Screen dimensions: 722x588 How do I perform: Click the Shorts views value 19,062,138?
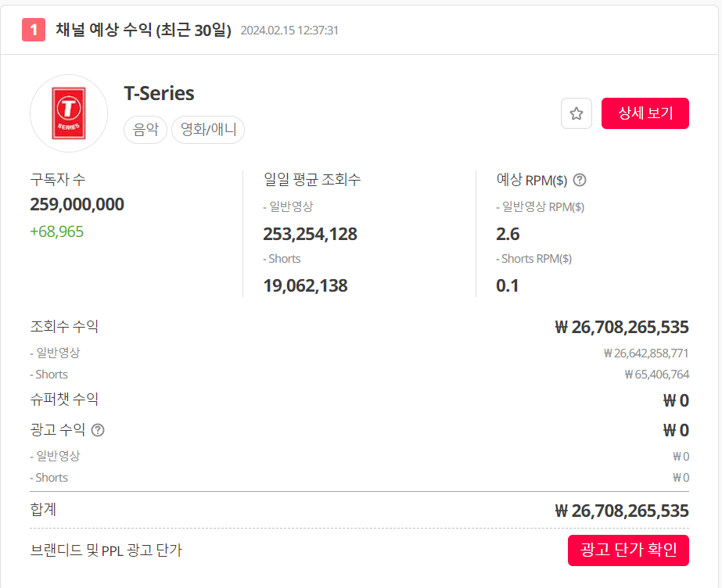point(305,285)
